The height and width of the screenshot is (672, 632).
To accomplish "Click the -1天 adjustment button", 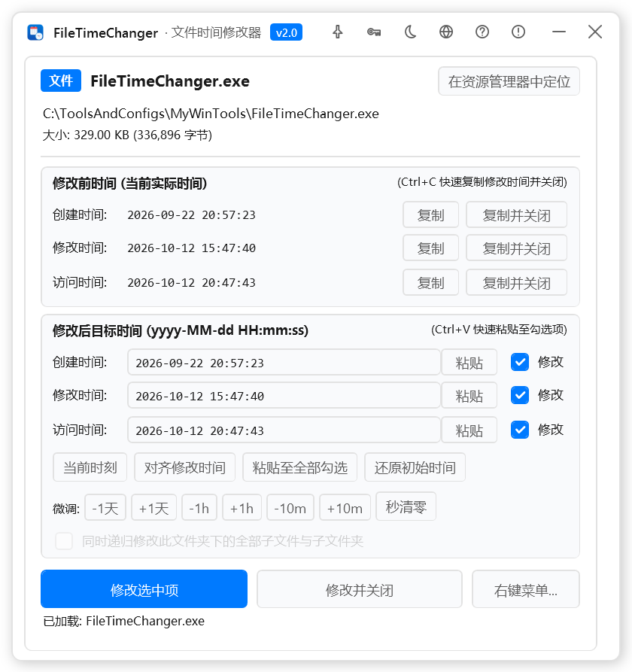I will point(105,508).
